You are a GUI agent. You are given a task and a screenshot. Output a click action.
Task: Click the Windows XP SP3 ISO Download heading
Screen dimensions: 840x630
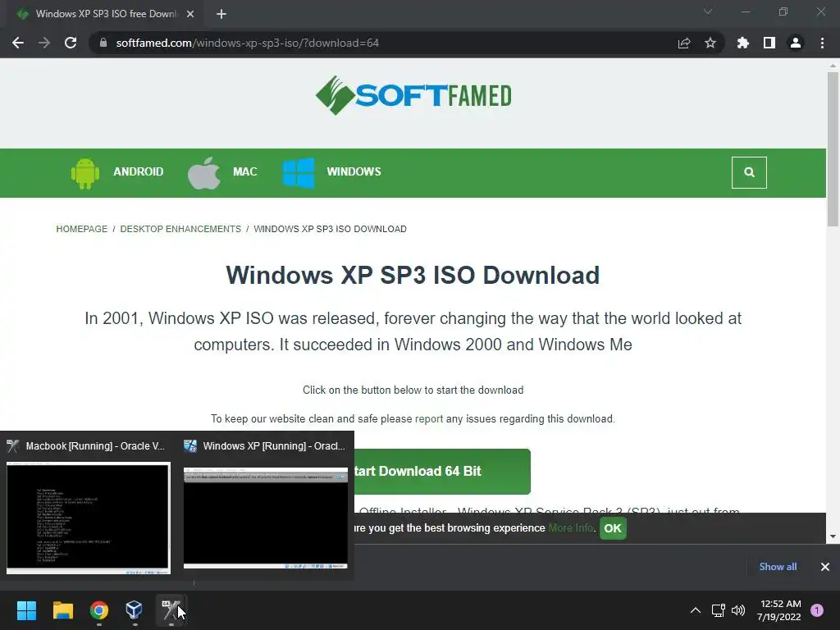click(413, 276)
